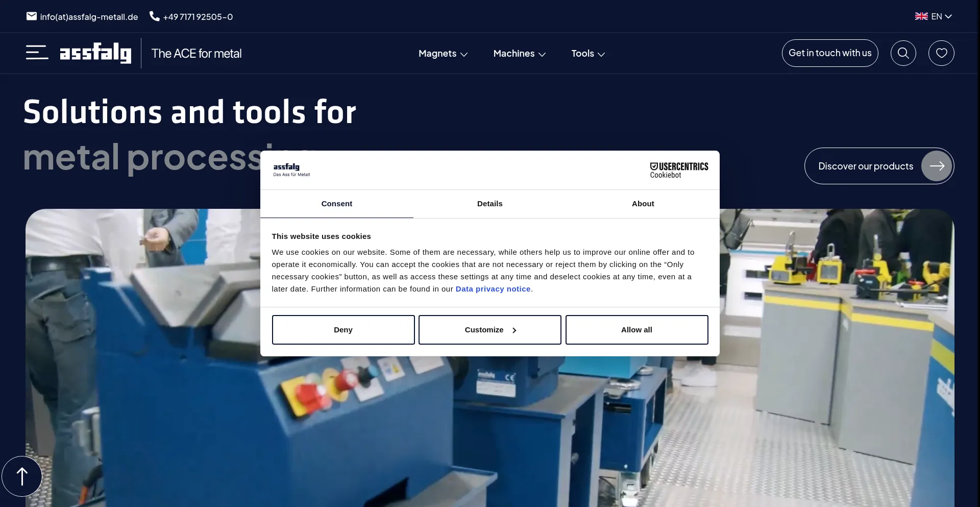This screenshot has height=507, width=980.
Task: Open the favorites heart icon
Action: [x=941, y=53]
